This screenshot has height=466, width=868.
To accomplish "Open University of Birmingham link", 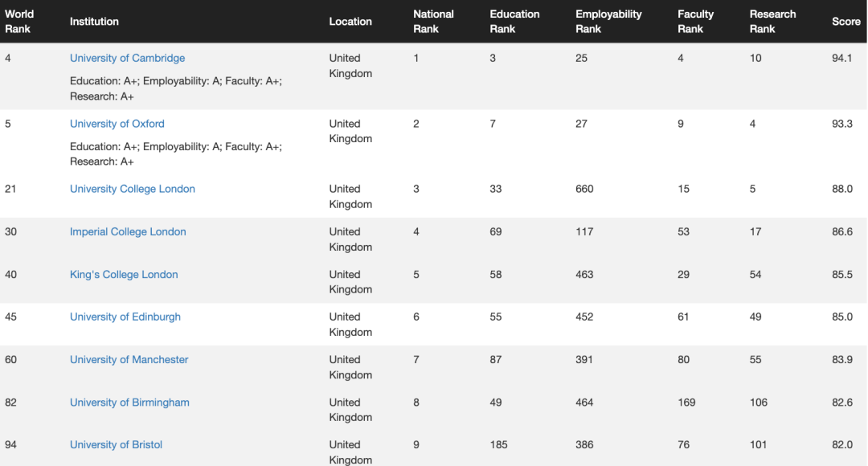I will click(x=129, y=403).
